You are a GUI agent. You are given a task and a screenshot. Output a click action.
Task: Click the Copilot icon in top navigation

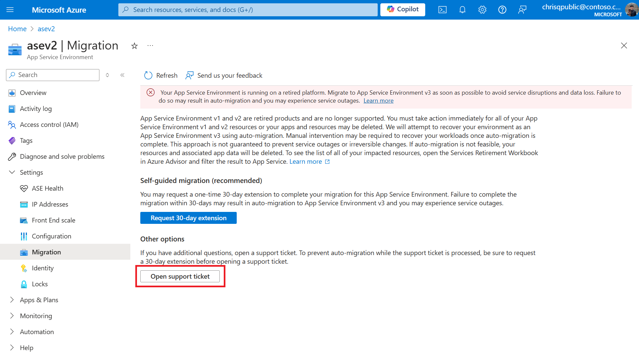[402, 9]
